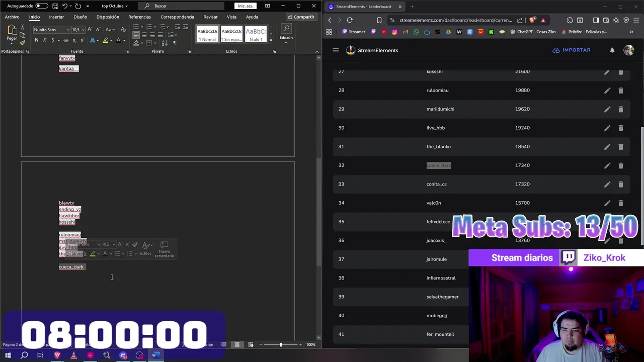Open the ChatGPT - Cosas Ziko bookmark
Screen dimensions: 644x362
coord(533,32)
